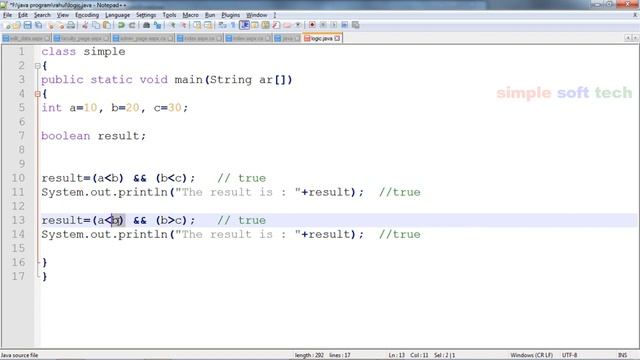Save the current file via toolbar

coord(28,25)
